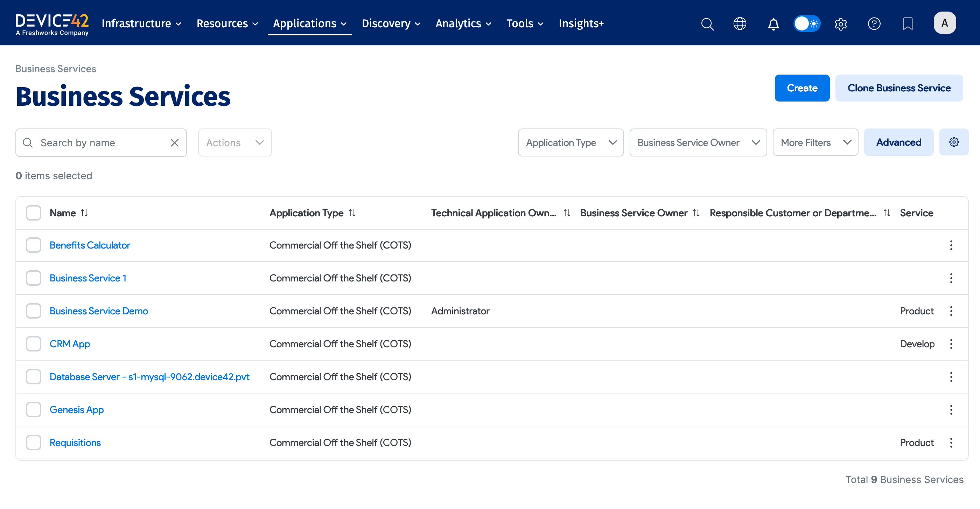Screen dimensions: 980x509
Task: Expand the More Filters dropdown
Action: tap(815, 142)
